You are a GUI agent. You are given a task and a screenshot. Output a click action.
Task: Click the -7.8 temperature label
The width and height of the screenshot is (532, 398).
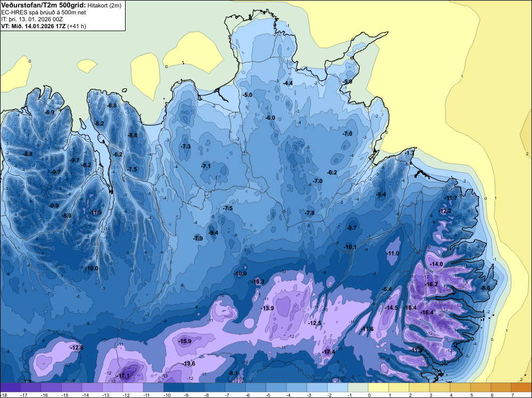coord(310,213)
